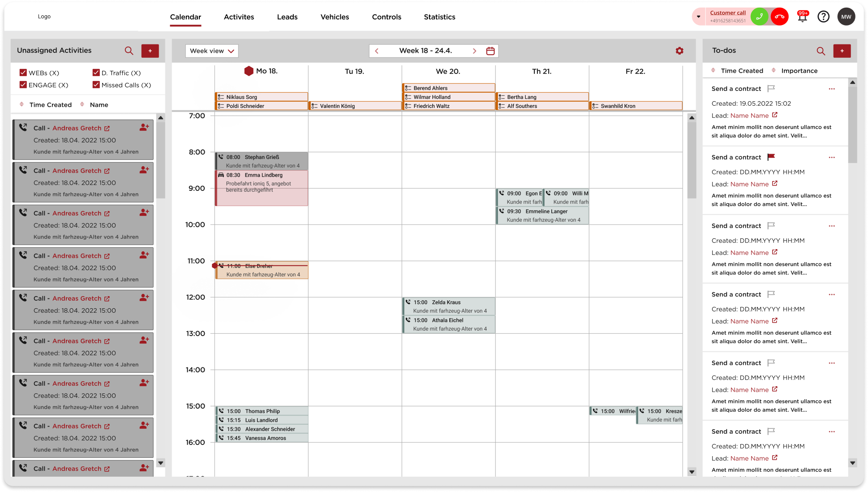
Task: Uncheck the ENGAGE filter
Action: 23,85
